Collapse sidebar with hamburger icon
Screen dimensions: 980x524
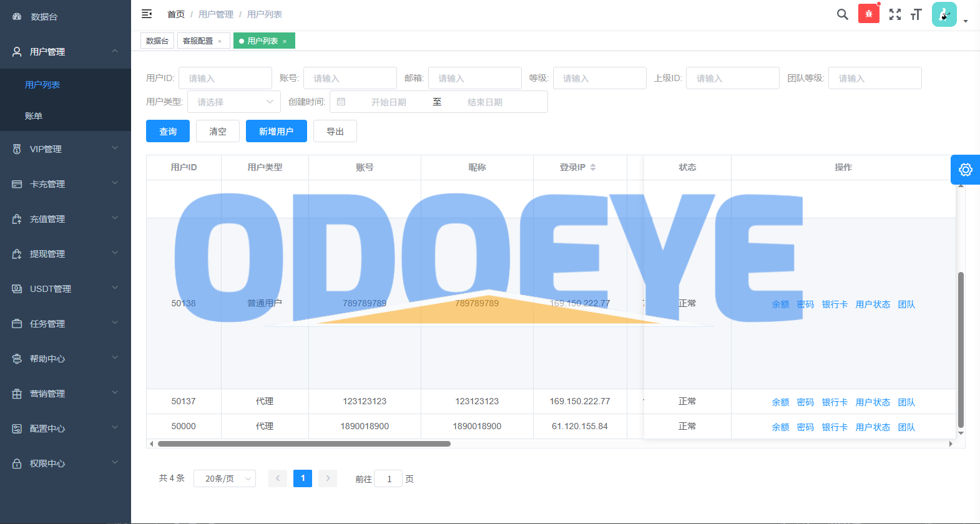[x=147, y=14]
